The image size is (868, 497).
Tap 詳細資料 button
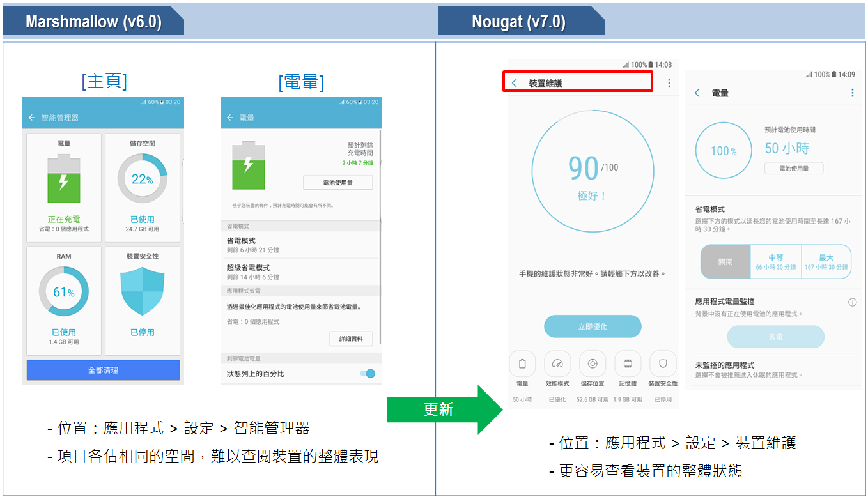351,339
